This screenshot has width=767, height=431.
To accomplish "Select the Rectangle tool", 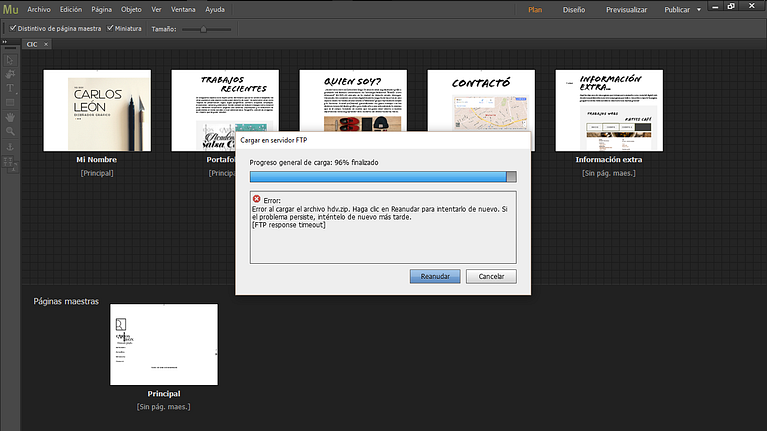I will [10, 102].
